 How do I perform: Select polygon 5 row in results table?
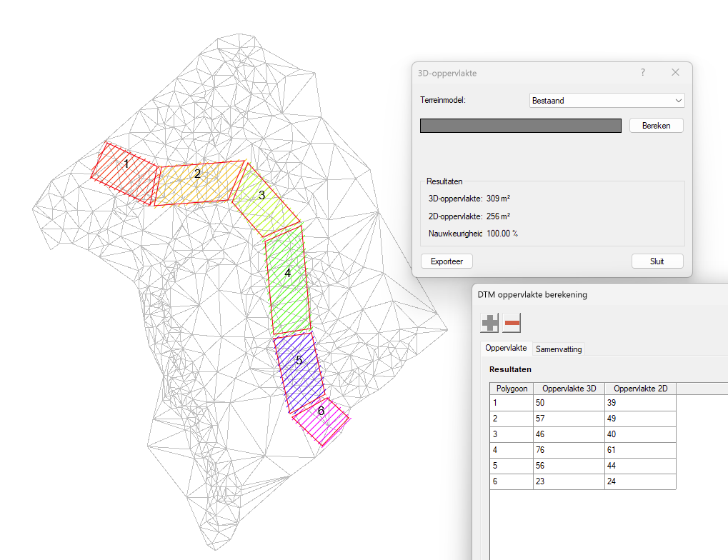(583, 466)
